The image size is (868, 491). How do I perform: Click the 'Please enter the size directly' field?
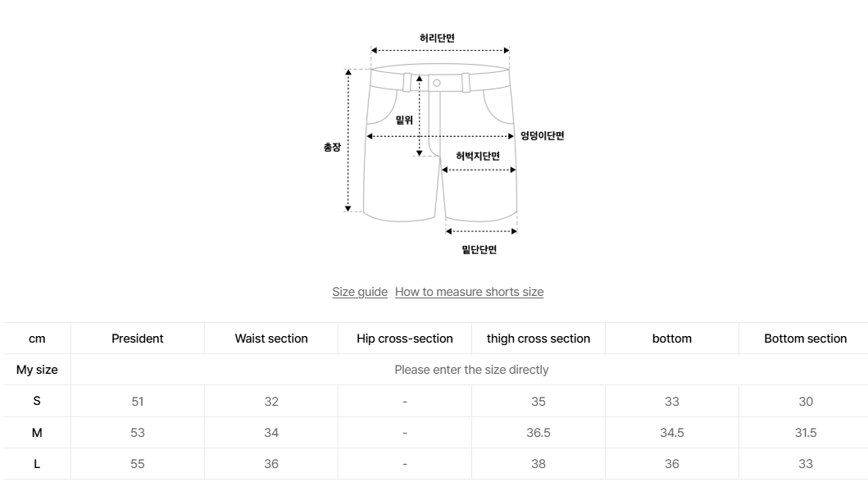point(471,370)
